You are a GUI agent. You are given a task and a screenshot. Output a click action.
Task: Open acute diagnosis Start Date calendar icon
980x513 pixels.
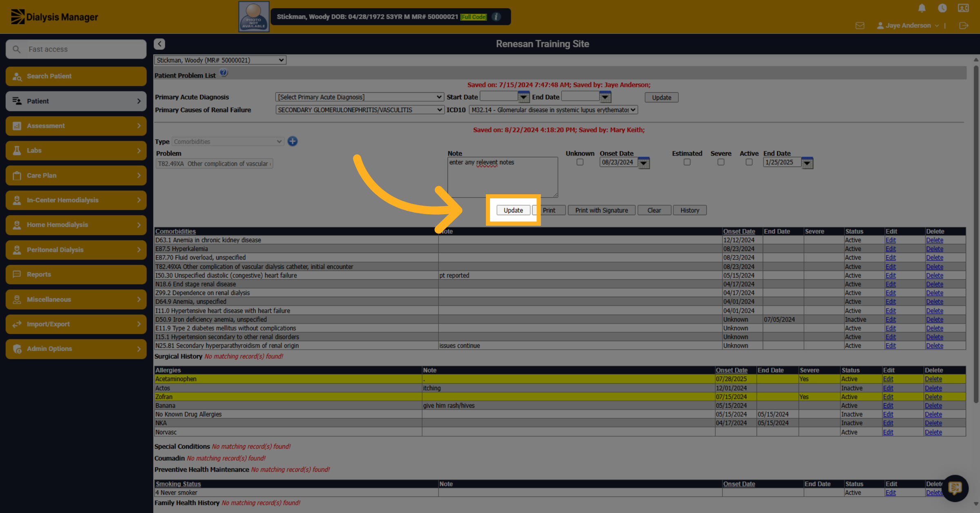click(x=523, y=97)
